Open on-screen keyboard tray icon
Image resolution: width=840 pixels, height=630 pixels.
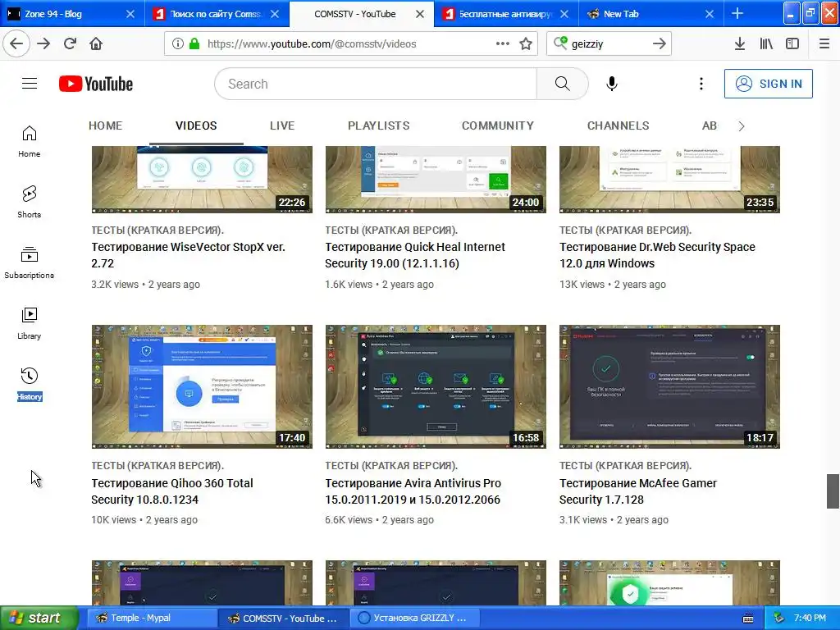[748, 619]
